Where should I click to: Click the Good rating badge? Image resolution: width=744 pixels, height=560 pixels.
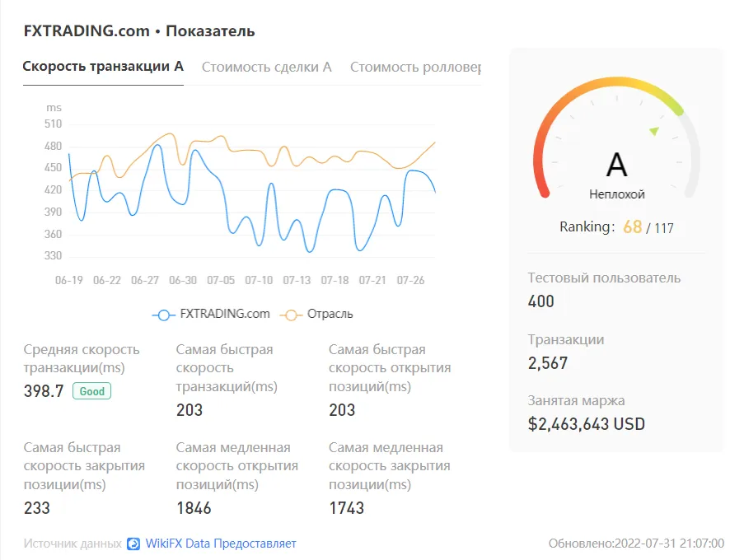(x=91, y=391)
